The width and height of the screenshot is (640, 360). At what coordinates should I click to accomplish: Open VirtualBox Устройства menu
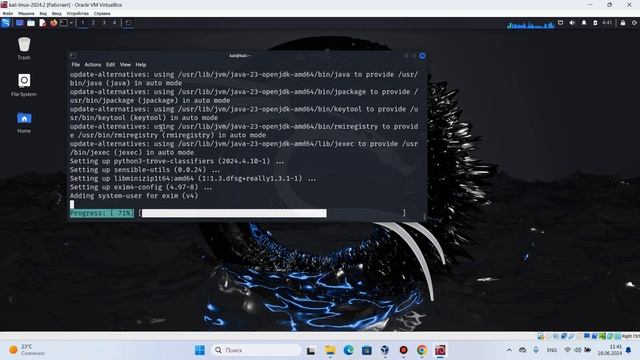(78, 13)
